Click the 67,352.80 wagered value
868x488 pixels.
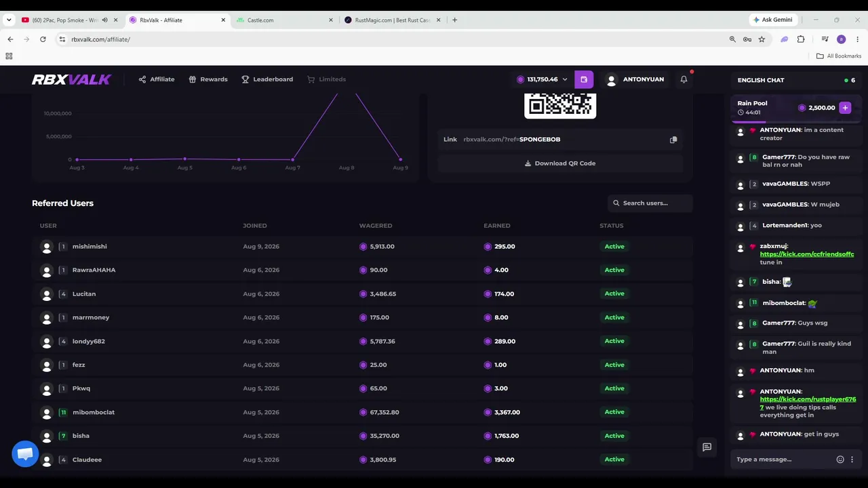(384, 412)
